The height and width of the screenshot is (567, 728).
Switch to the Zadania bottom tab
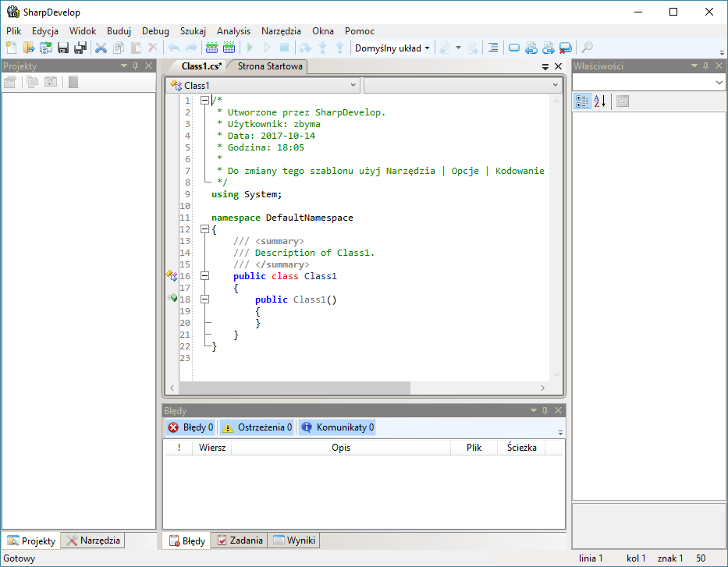coord(240,540)
